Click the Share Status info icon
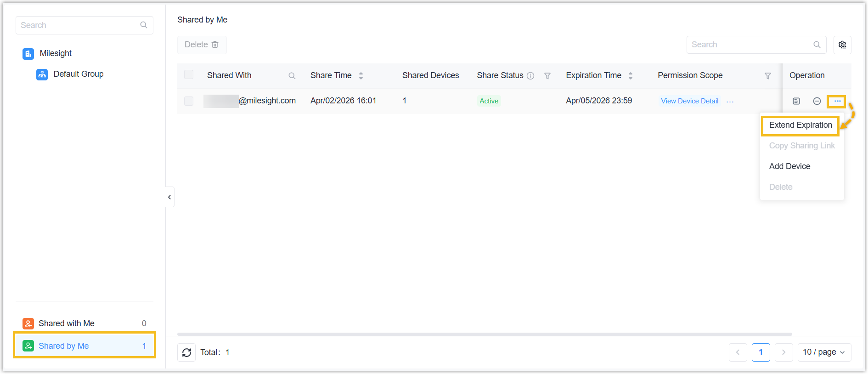 (530, 76)
